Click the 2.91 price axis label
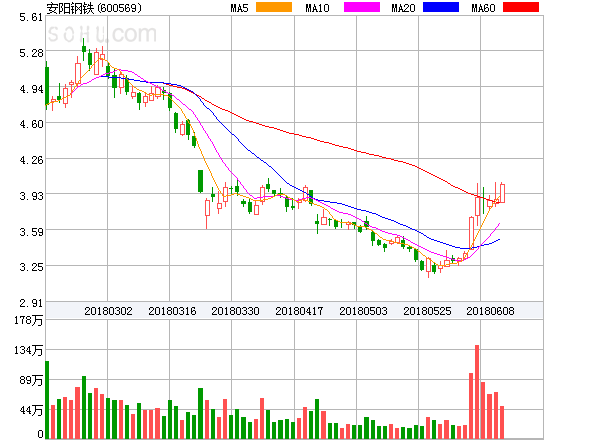The width and height of the screenshot is (600, 440). tap(31, 303)
